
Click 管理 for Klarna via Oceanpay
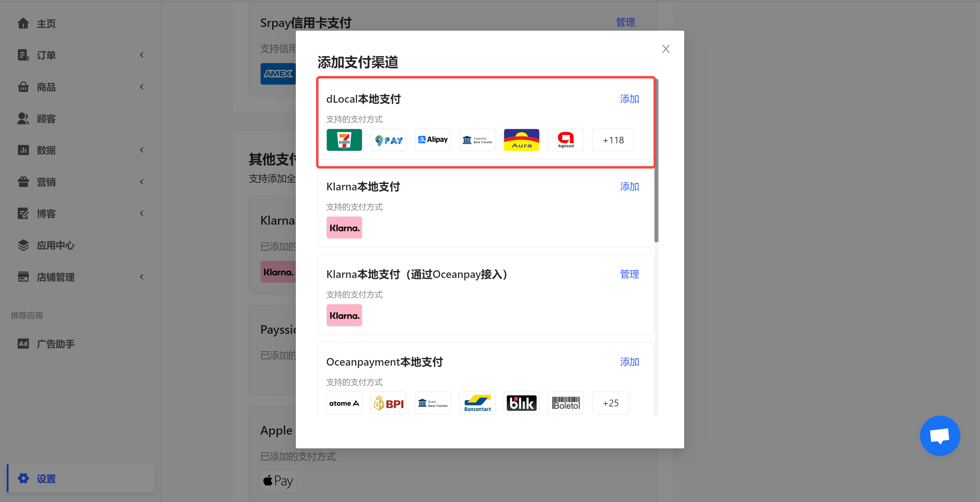629,274
